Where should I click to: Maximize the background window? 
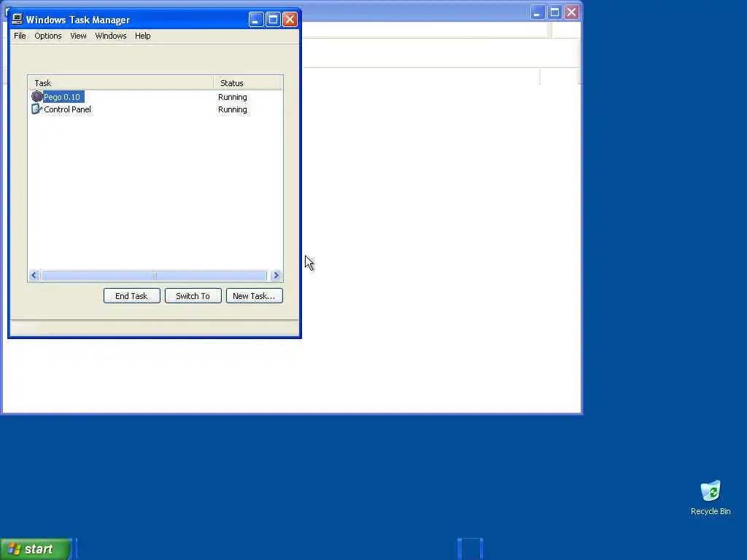[554, 12]
